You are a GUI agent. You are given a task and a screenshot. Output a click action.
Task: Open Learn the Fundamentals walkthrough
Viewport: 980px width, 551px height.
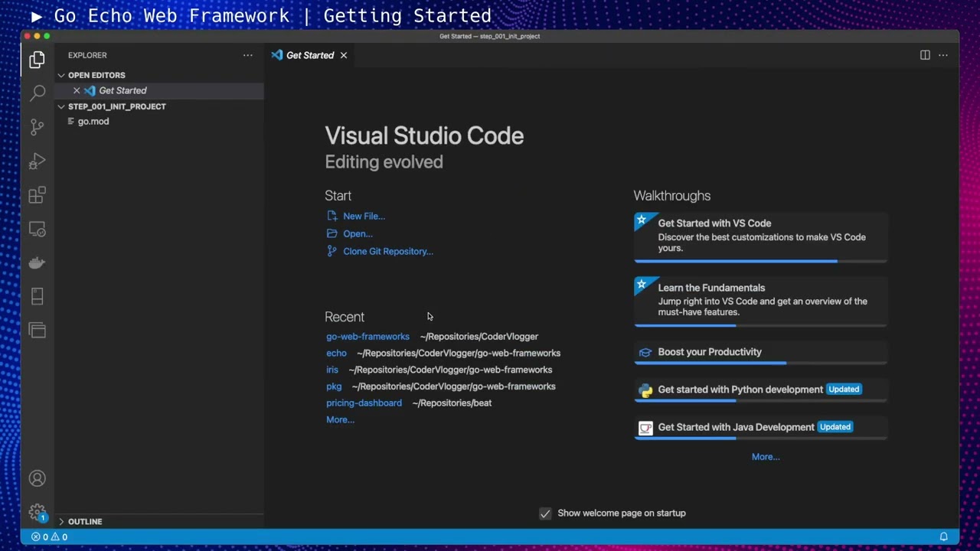760,302
